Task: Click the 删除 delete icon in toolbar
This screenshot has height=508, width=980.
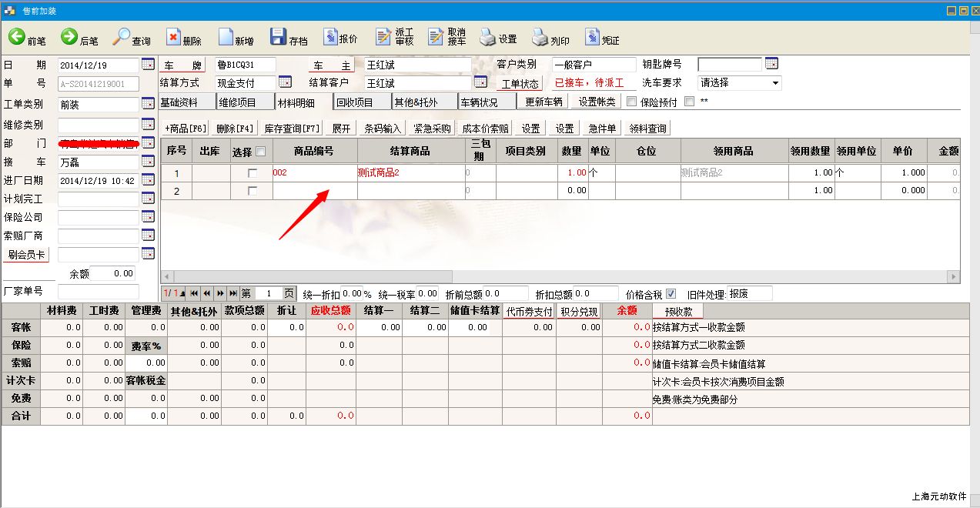Action: click(x=174, y=37)
